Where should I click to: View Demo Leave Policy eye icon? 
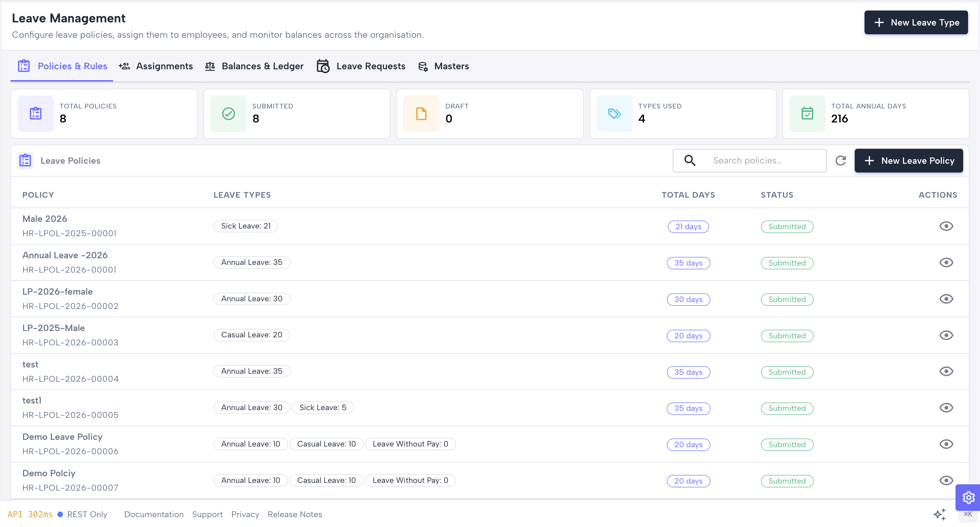click(946, 444)
